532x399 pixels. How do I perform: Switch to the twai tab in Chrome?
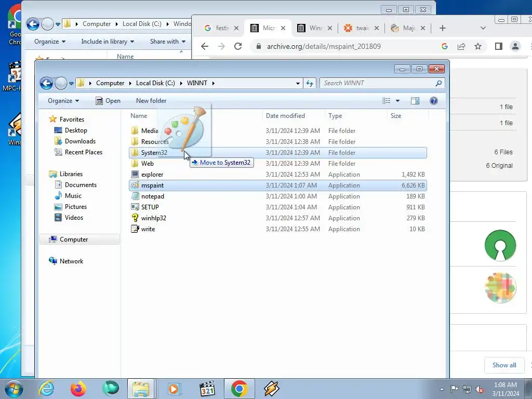pyautogui.click(x=362, y=28)
